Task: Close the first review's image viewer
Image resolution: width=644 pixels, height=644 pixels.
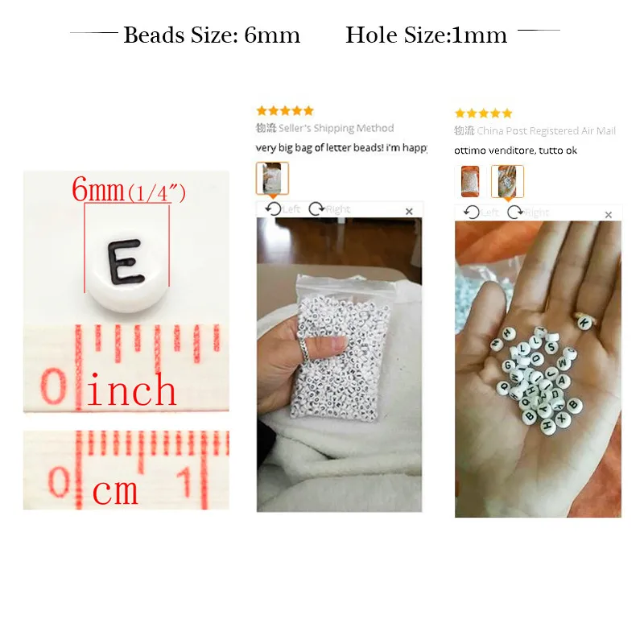Action: click(x=409, y=212)
